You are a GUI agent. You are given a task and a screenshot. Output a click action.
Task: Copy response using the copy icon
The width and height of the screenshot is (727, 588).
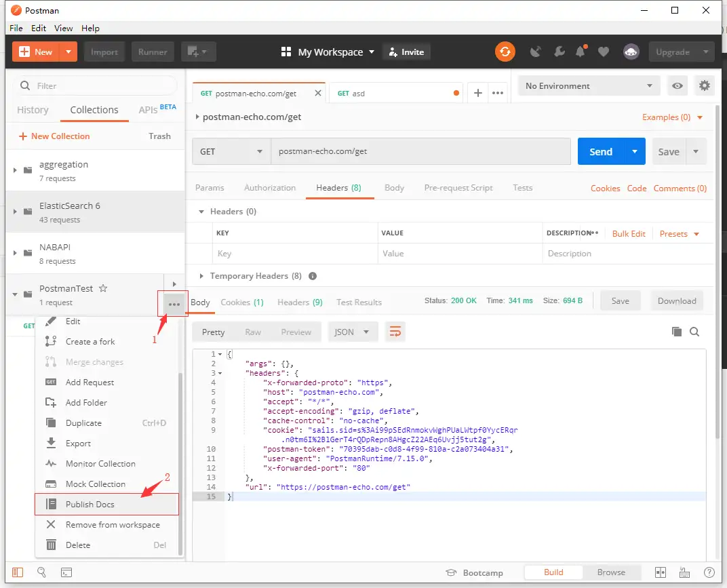coord(676,332)
